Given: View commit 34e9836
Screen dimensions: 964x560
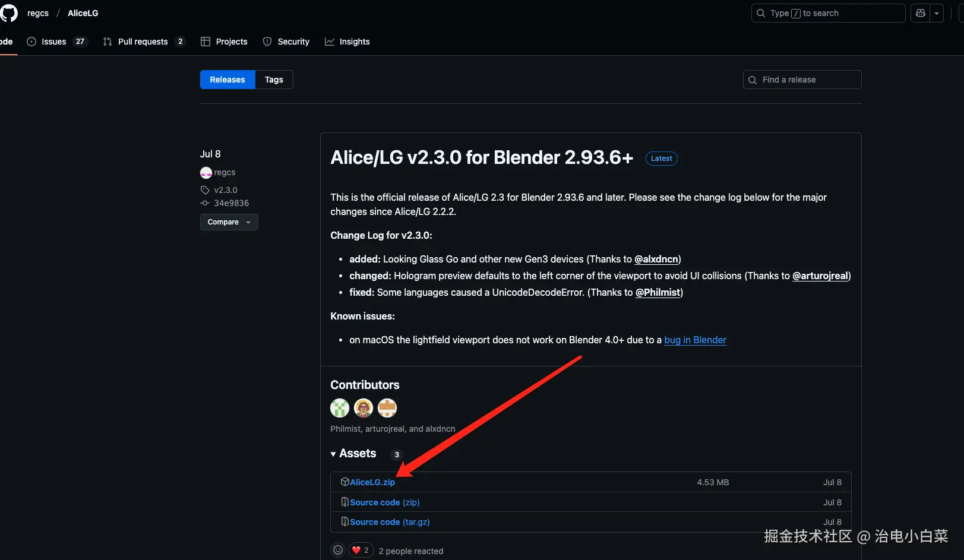Looking at the screenshot, I should (232, 203).
